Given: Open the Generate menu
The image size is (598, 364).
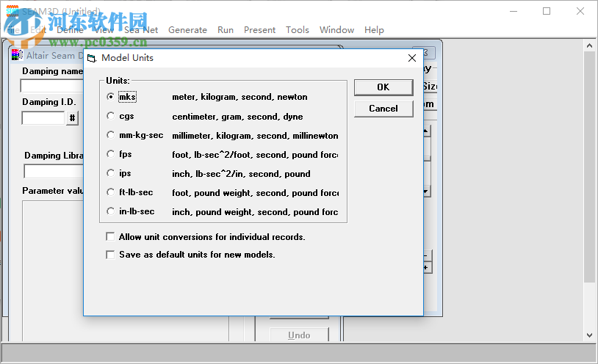Looking at the screenshot, I should [x=187, y=30].
